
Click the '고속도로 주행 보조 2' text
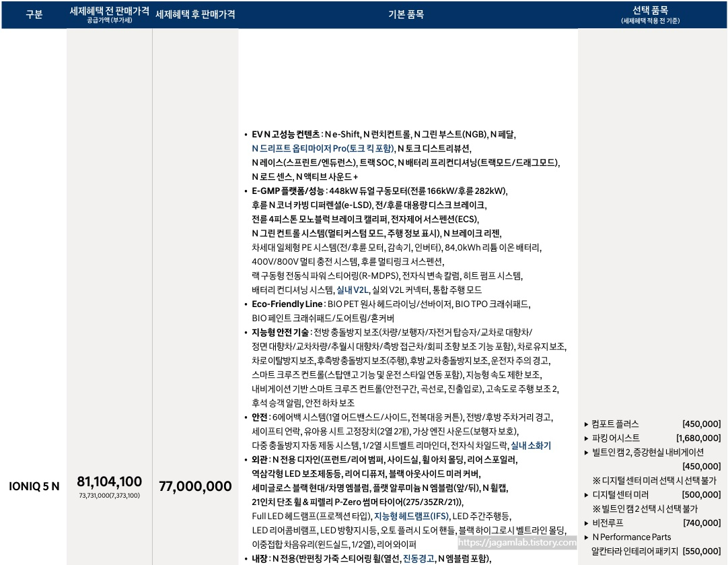click(x=522, y=389)
